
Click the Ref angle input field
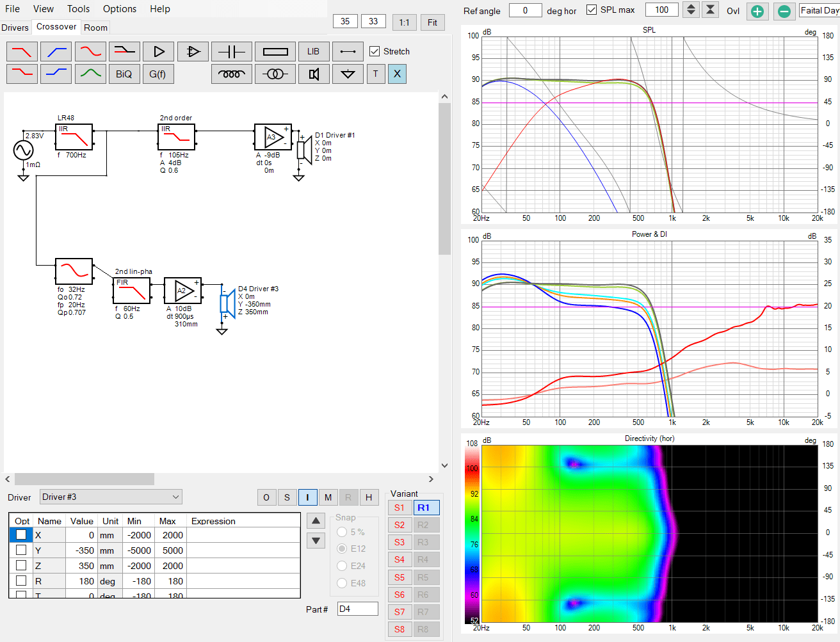pos(525,10)
